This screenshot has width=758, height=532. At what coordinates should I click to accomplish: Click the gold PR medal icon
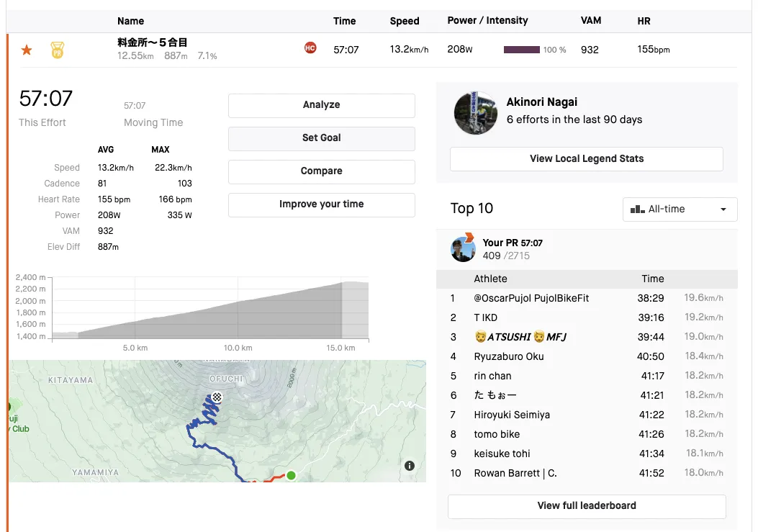[58, 50]
